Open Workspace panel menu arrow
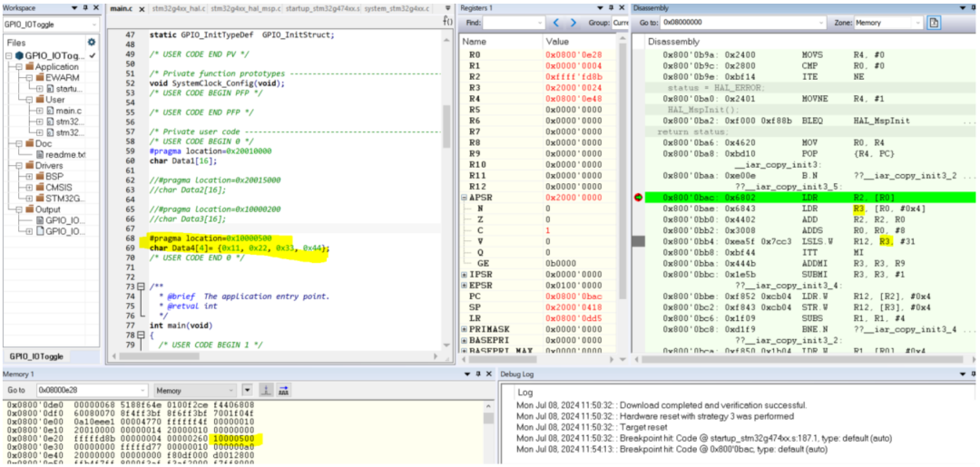 (74, 8)
